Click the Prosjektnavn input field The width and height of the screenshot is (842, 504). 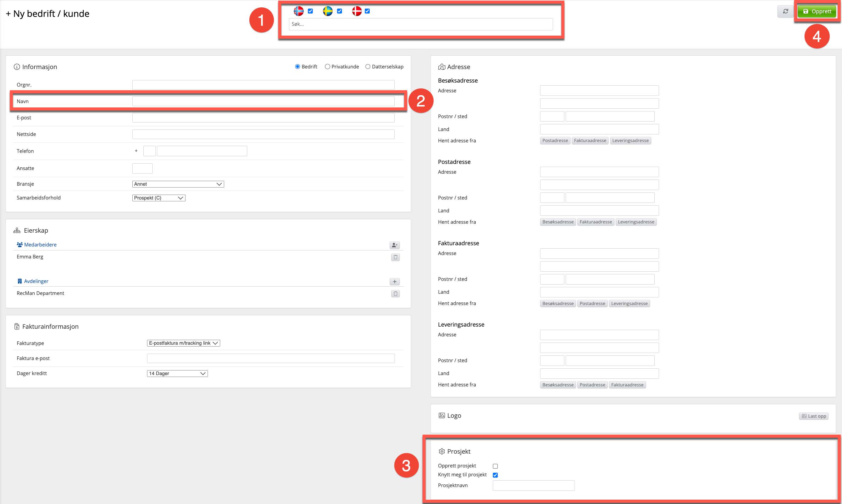[533, 486]
